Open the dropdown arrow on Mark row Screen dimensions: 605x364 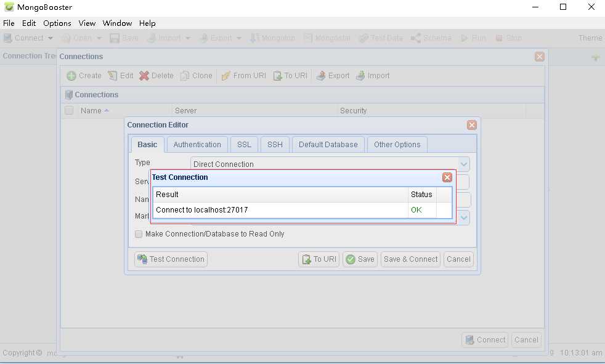point(464,218)
